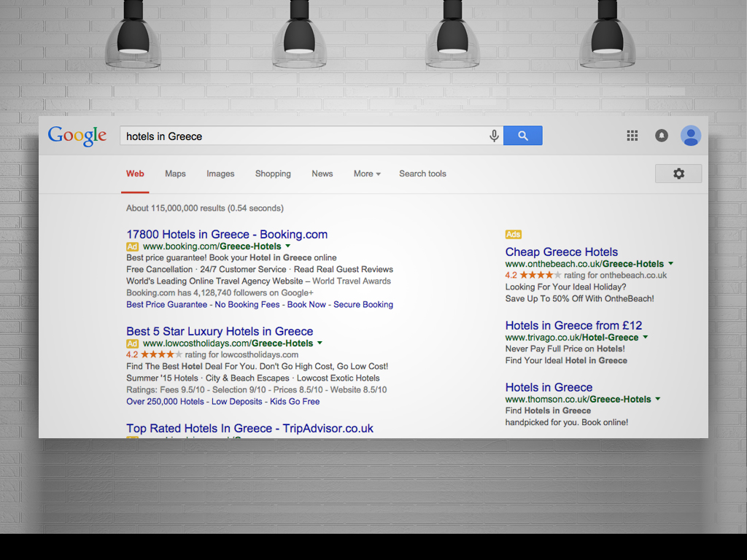Click the www.booking.com/Greece-Hotels URL
This screenshot has height=560, width=747.
click(212, 246)
